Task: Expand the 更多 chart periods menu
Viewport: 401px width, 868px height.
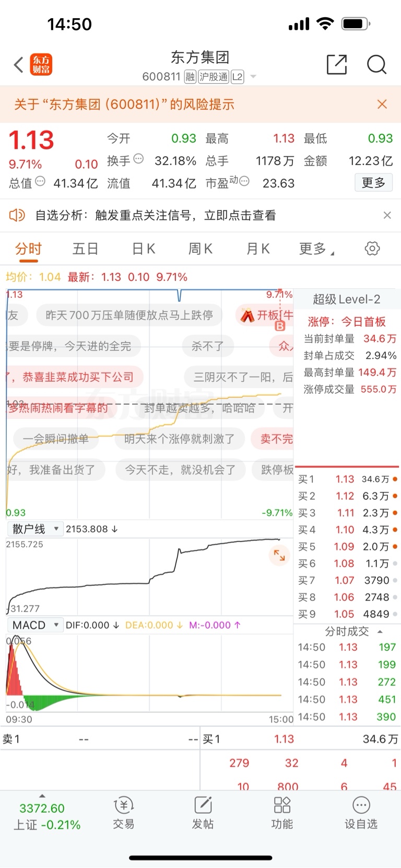Action: tap(316, 249)
